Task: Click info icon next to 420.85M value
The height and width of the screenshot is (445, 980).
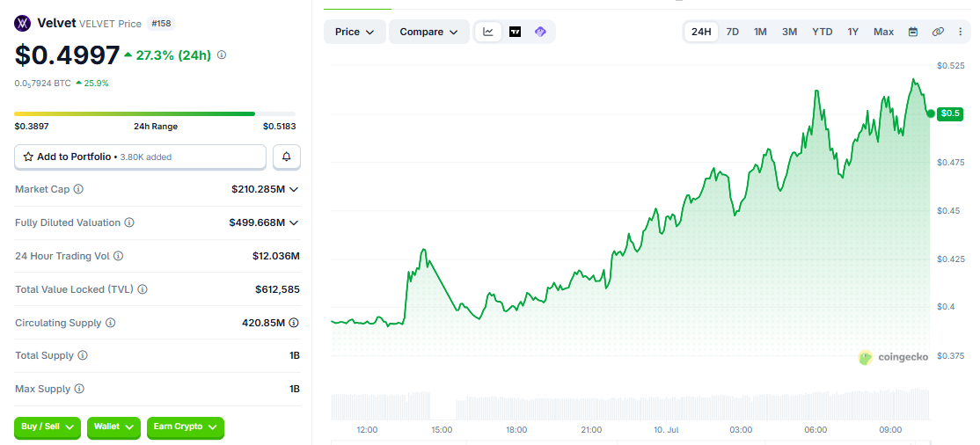Action: 294,323
